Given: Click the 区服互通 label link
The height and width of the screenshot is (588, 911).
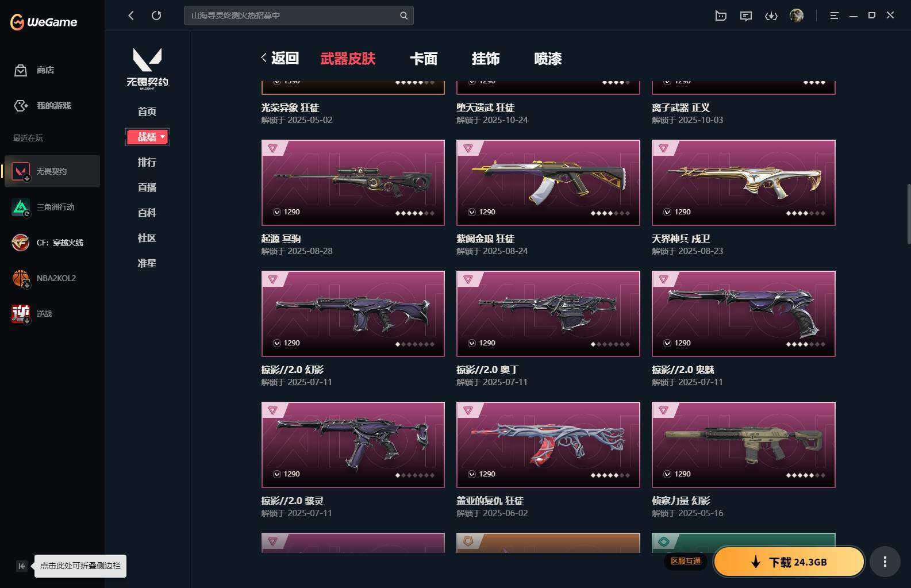Looking at the screenshot, I should (x=686, y=561).
